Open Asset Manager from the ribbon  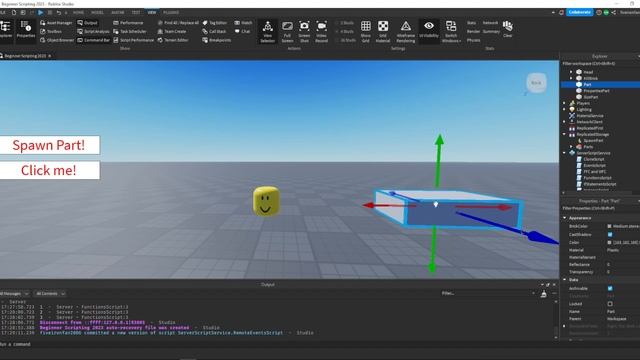click(x=56, y=23)
